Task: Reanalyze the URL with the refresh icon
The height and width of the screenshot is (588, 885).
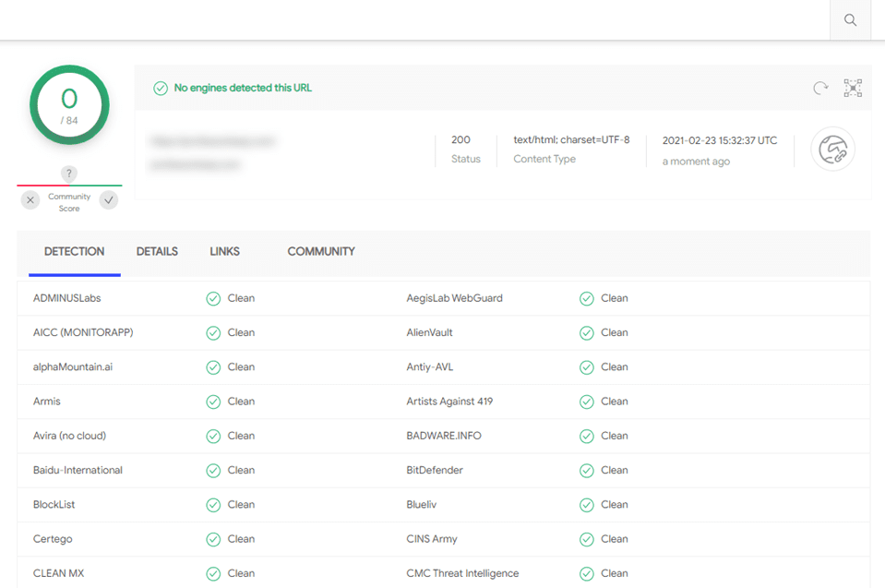Action: click(x=820, y=88)
